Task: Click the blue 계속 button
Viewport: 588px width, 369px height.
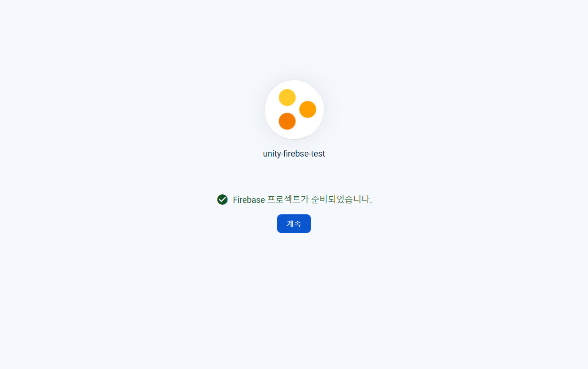Action: coord(294,223)
